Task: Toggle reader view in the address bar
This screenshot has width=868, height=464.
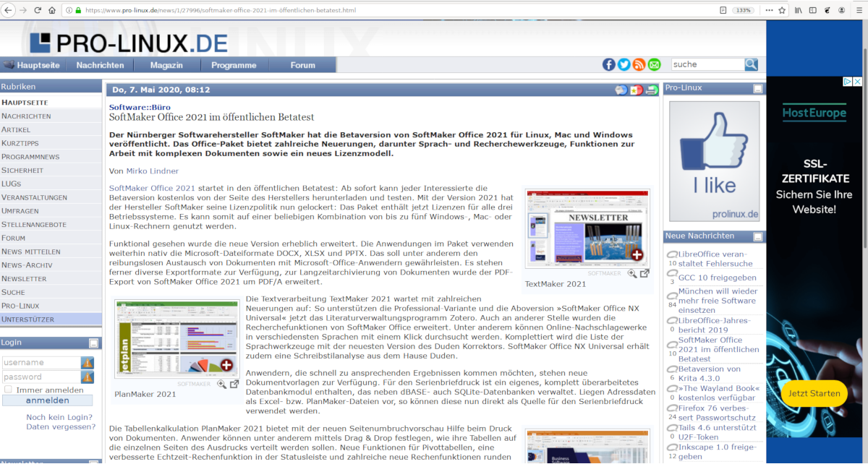Action: point(723,10)
